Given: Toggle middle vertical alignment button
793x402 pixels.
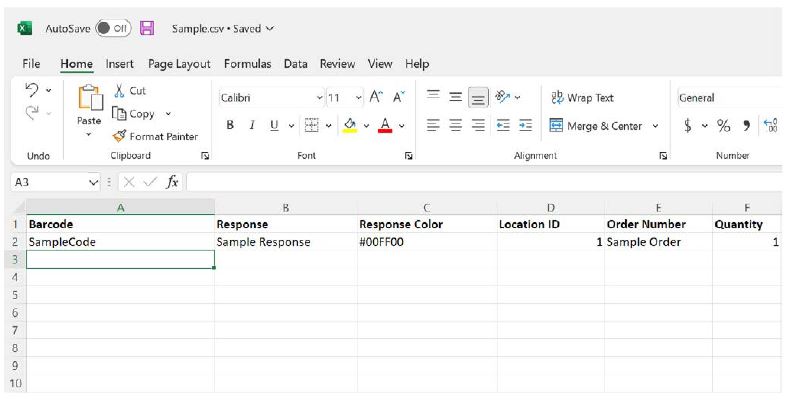Looking at the screenshot, I should pos(457,98).
